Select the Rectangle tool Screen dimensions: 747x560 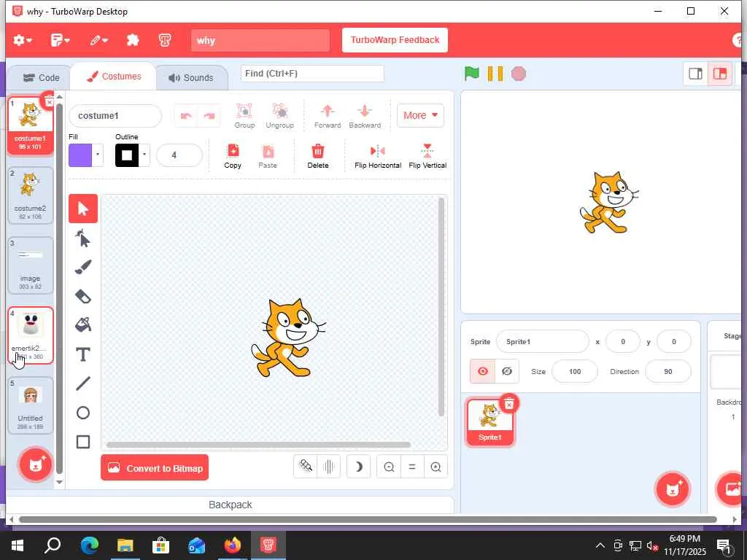coord(83,442)
